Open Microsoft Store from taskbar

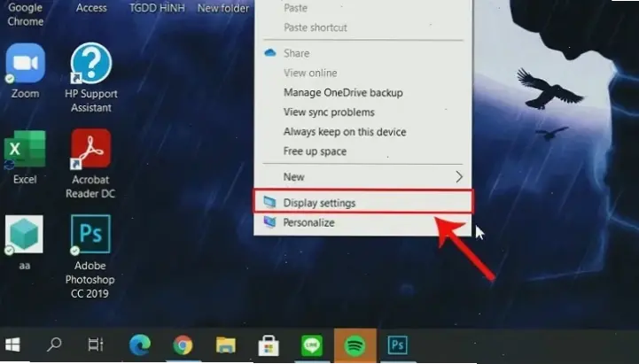pos(269,345)
